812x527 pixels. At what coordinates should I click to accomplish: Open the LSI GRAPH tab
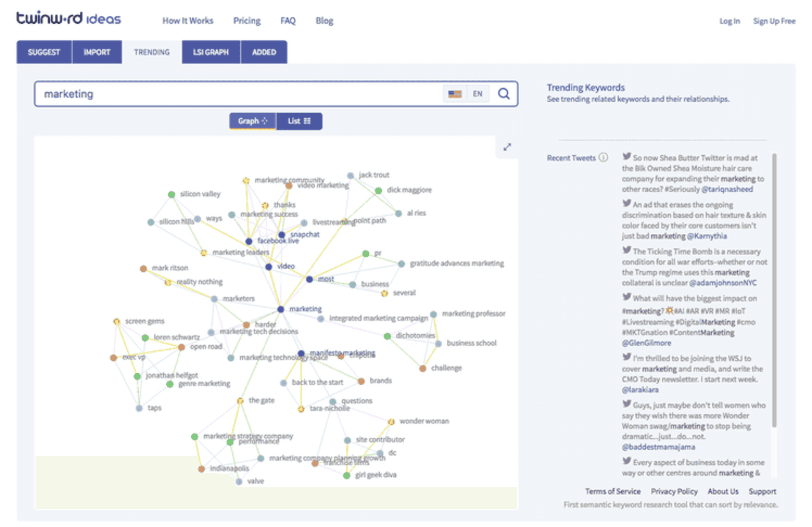211,52
